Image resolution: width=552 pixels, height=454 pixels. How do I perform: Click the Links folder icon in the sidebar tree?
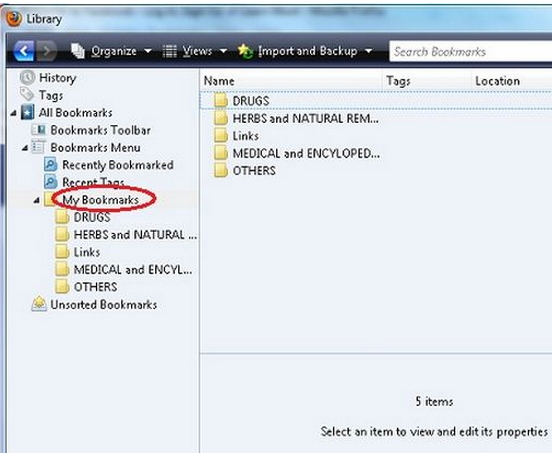pyautogui.click(x=62, y=252)
